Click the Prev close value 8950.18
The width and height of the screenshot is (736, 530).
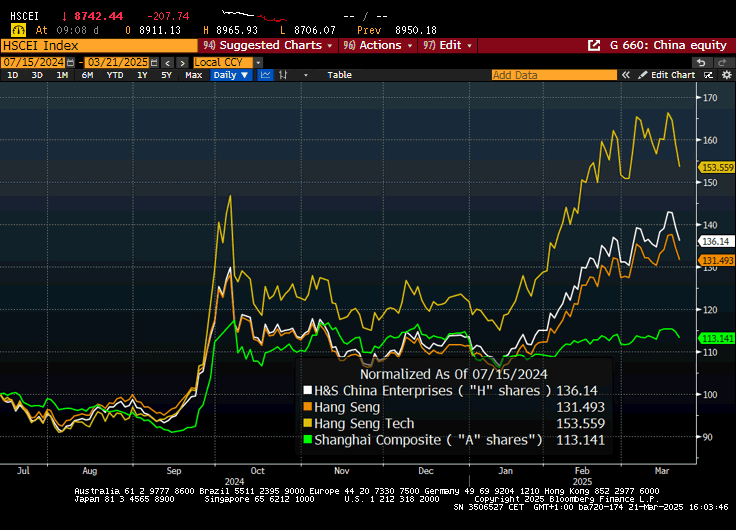(416, 31)
